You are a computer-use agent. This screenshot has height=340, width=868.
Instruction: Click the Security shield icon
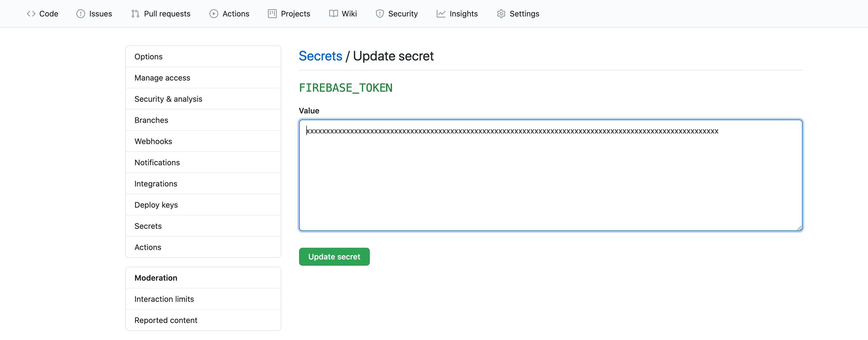click(x=380, y=14)
